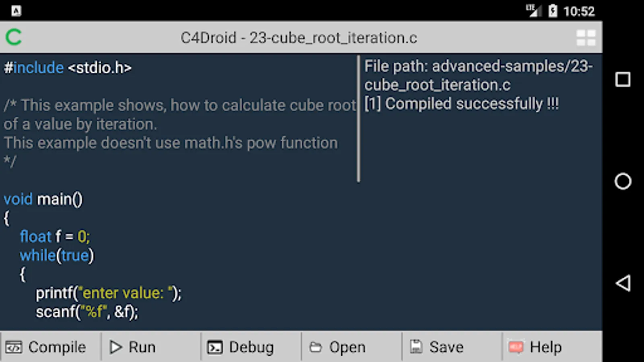This screenshot has height=362, width=644.
Task: Select the Compile button label
Action: coord(57,347)
